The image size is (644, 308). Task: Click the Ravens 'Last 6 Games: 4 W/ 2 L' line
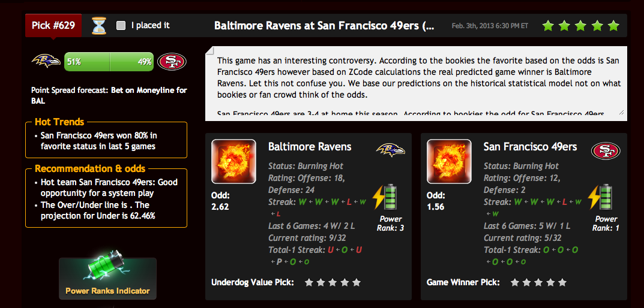click(x=311, y=226)
